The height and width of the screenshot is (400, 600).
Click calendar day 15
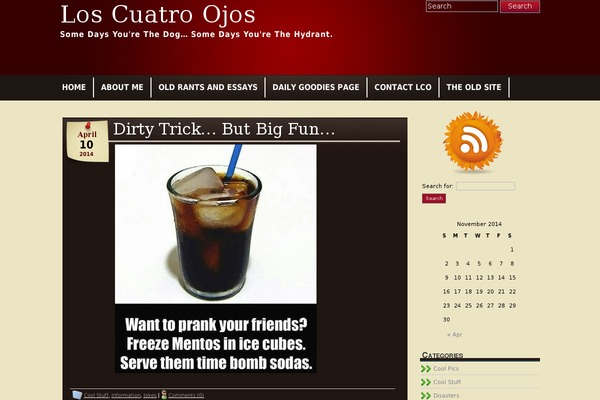[x=512, y=278]
